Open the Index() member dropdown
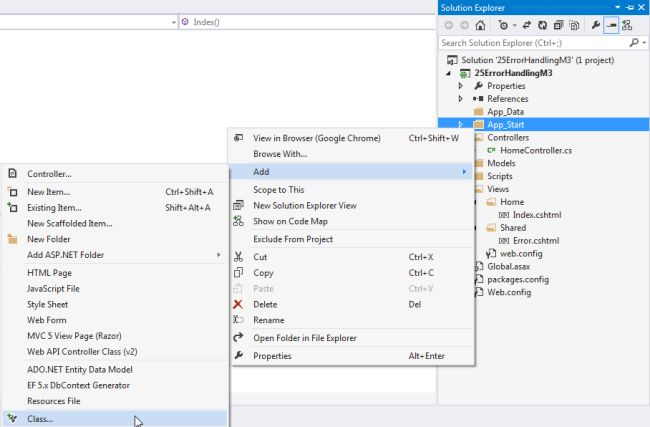Screen dimensions: 650x427 tap(307, 22)
